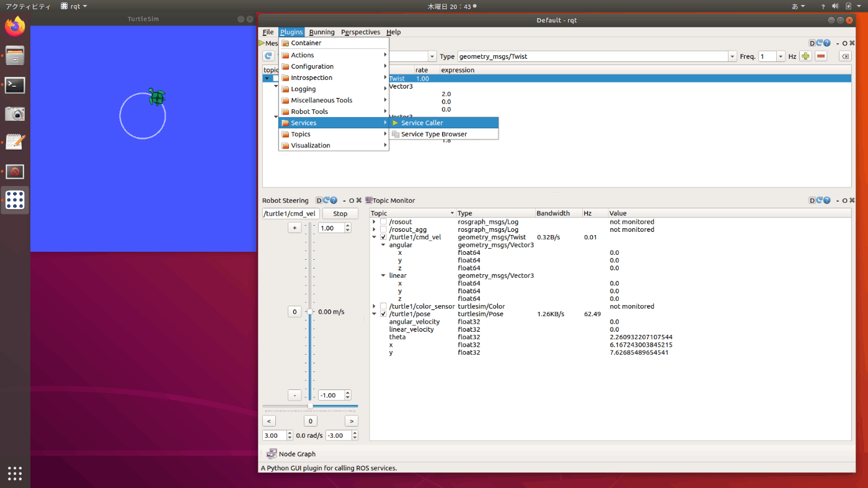Click the vertical linear velocity slider handle

pos(310,312)
